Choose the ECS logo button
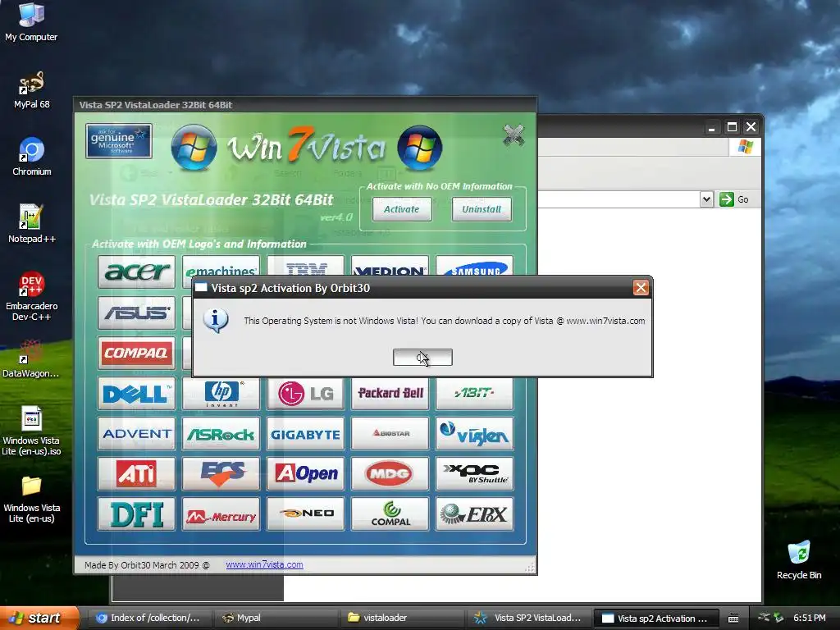The height and width of the screenshot is (630, 840). 221,473
